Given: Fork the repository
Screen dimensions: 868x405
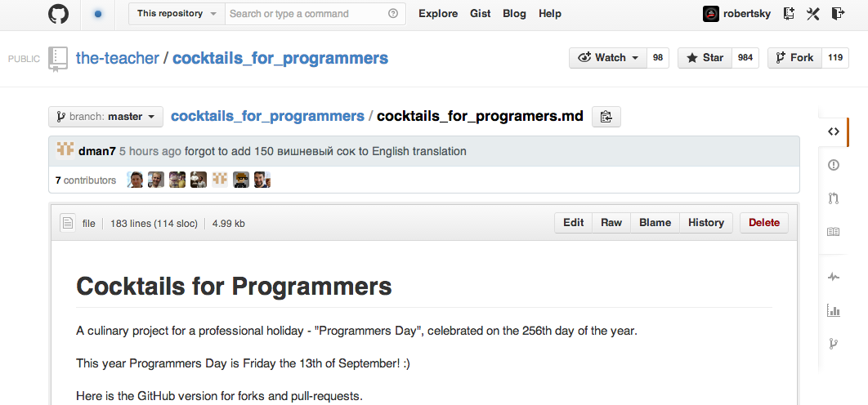Looking at the screenshot, I should pyautogui.click(x=795, y=57).
